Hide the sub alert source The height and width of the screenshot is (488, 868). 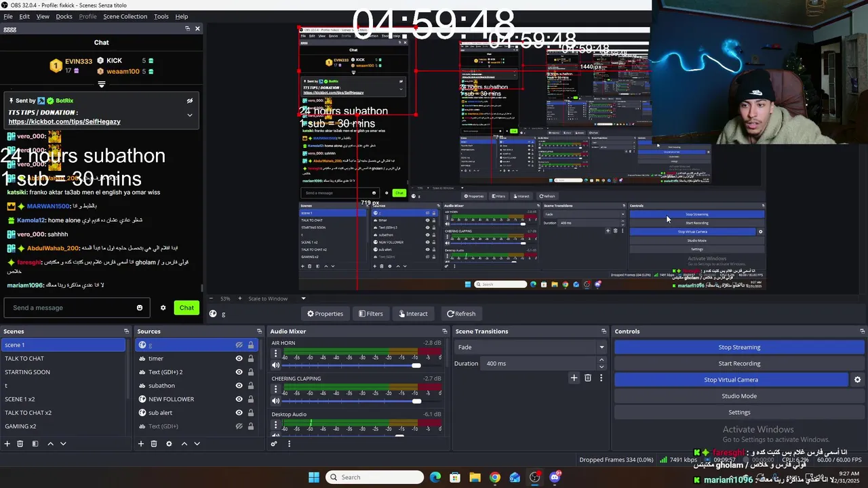coord(239,413)
